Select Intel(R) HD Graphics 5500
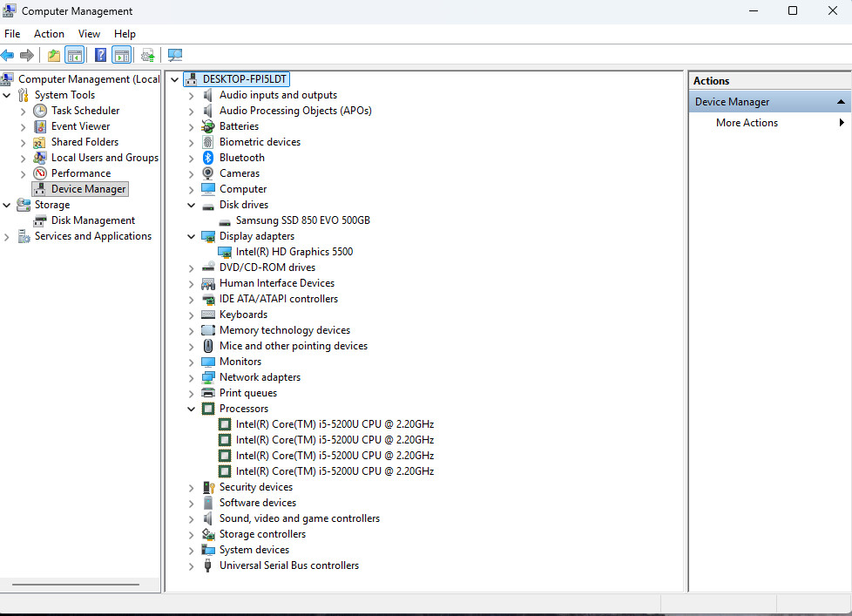Screen dimensions: 852x616 [x=294, y=252]
